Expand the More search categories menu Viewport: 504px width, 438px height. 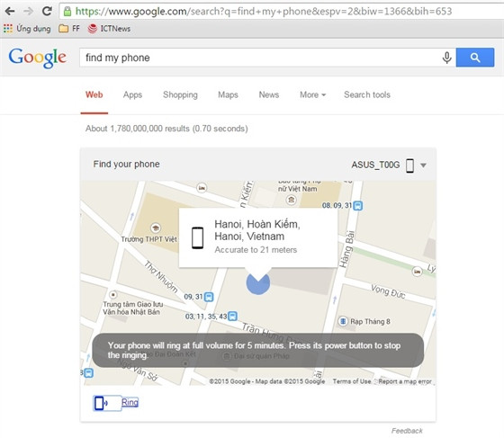point(313,94)
